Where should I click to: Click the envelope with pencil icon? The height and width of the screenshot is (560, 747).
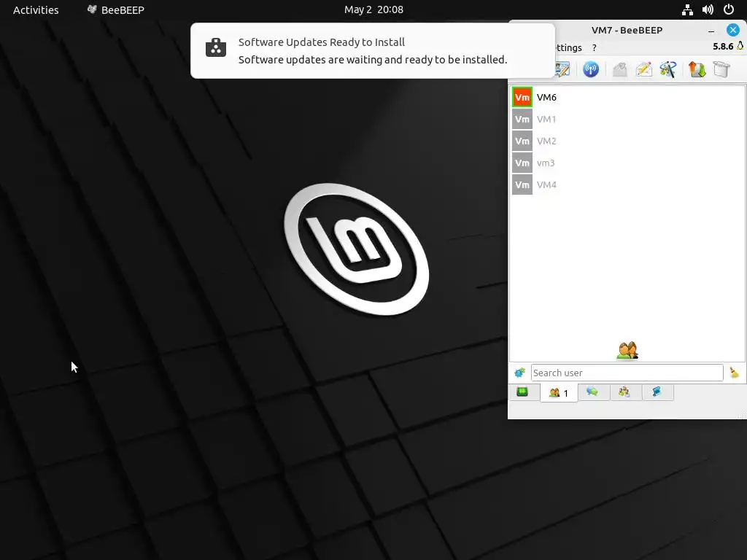643,69
